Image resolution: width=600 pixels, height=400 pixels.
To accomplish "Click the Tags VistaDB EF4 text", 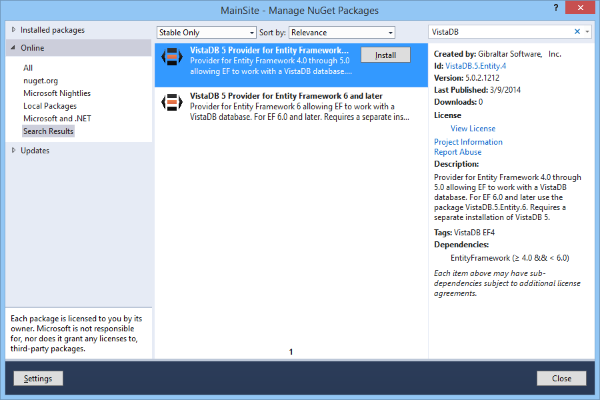I will click(x=464, y=232).
